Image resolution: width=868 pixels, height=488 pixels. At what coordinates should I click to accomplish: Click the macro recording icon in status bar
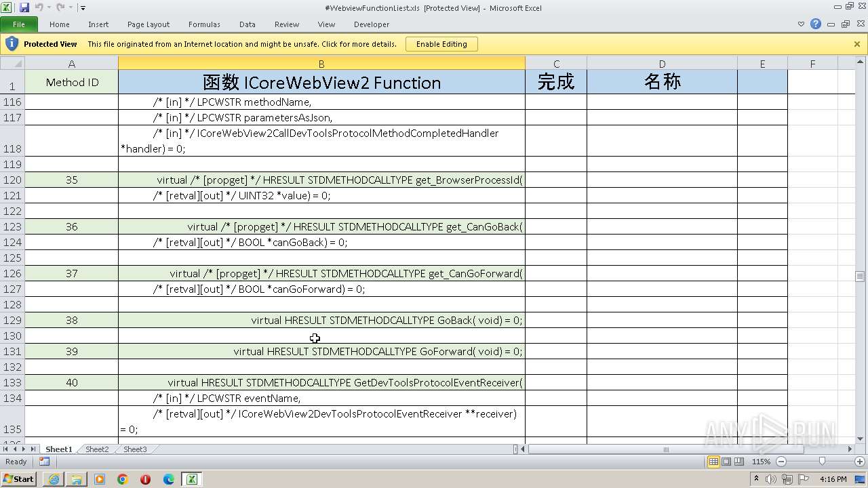(x=44, y=462)
